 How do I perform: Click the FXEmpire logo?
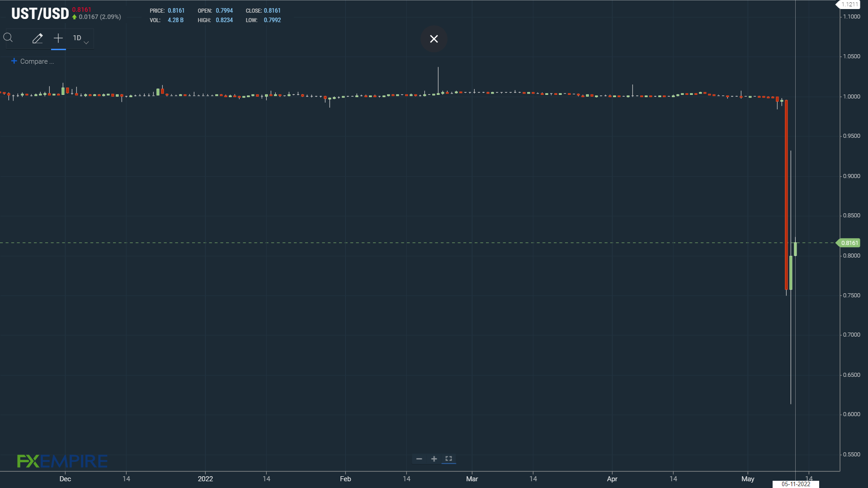62,461
